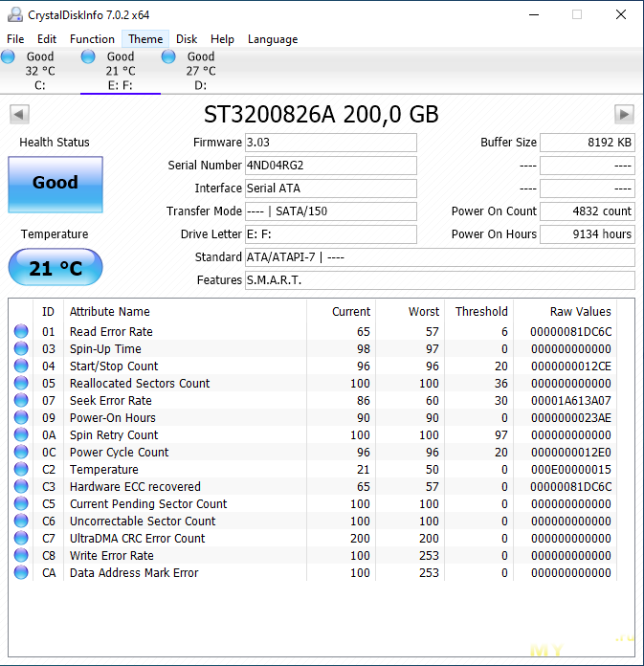Click the Attribute Name column header
644x666 pixels.
coord(110,311)
